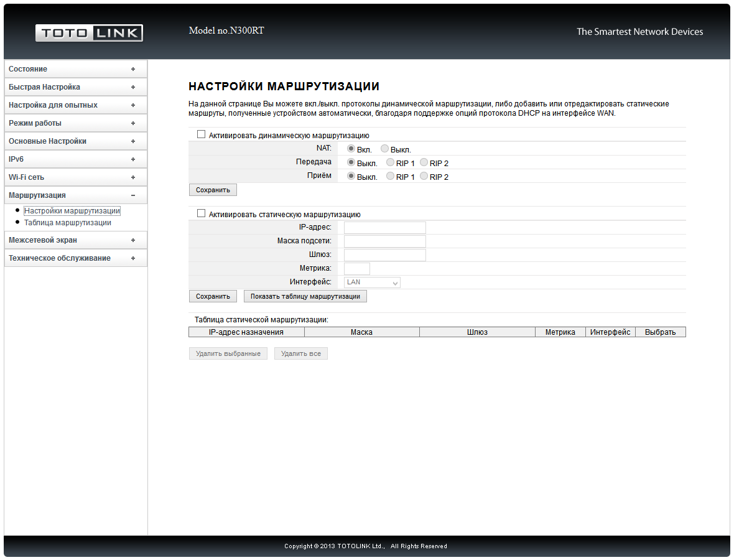Image resolution: width=734 pixels, height=560 pixels.
Task: Open the Интерфейс LAN dropdown
Action: (372, 282)
